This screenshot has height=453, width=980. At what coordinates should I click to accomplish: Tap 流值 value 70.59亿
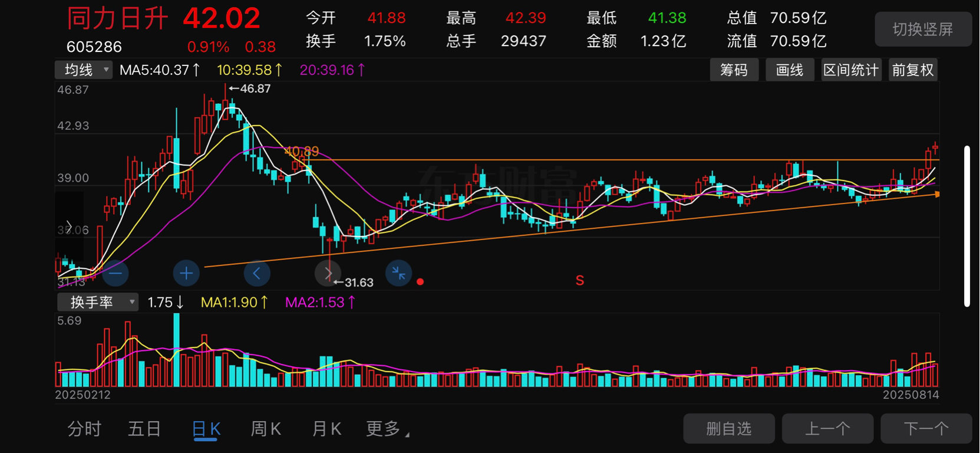tap(798, 41)
